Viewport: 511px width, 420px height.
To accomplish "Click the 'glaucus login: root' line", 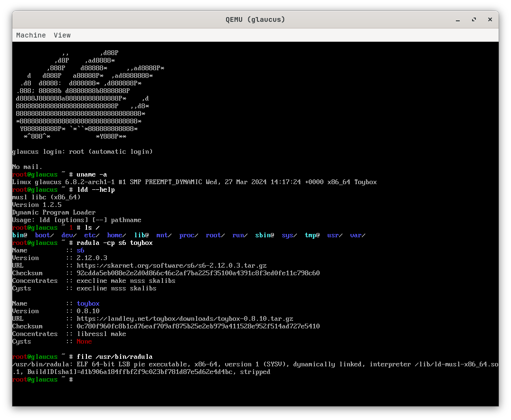I will coord(83,152).
